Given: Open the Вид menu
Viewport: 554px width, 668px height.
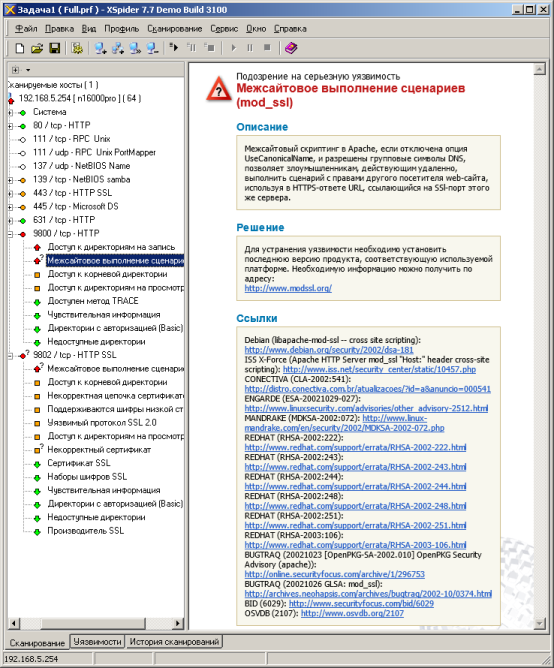Looking at the screenshot, I should tap(89, 29).
